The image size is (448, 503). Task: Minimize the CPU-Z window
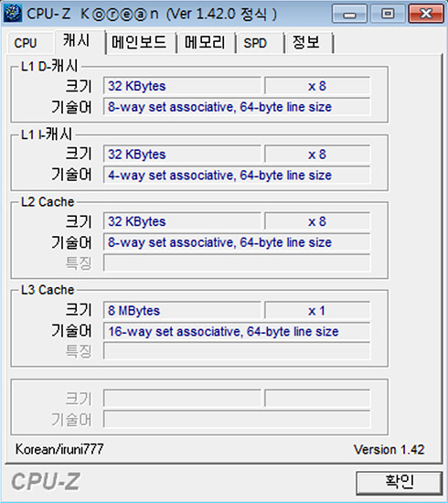point(349,14)
